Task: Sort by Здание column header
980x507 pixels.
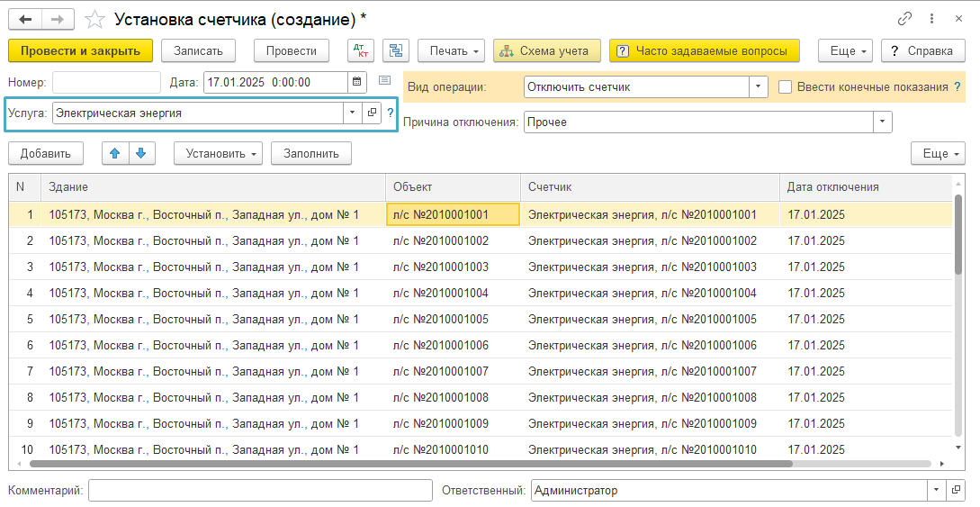Action: tap(213, 187)
